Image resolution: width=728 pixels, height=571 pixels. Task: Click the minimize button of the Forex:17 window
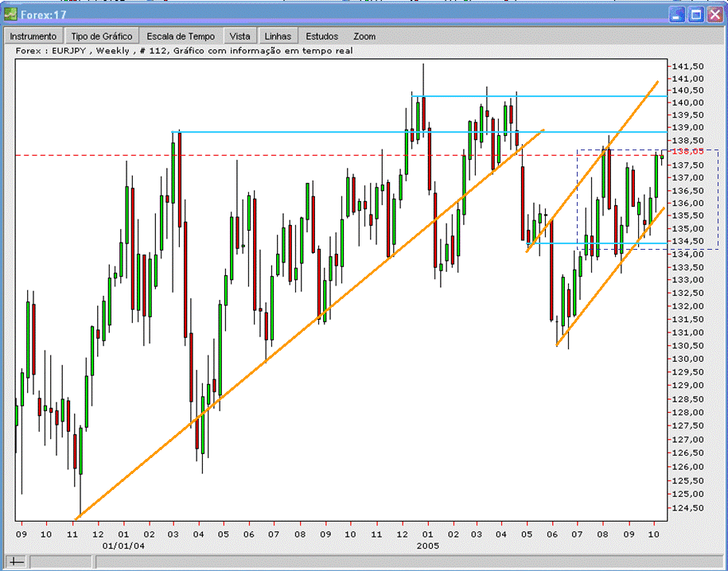coord(678,14)
